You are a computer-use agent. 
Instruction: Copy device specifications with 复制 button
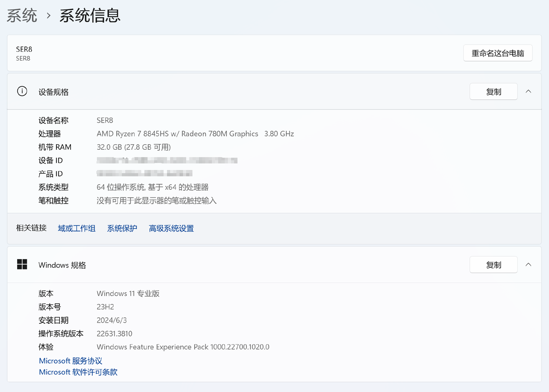click(493, 91)
